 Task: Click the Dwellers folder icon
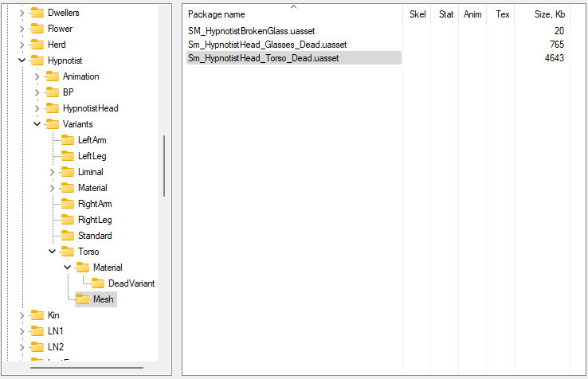[37, 13]
